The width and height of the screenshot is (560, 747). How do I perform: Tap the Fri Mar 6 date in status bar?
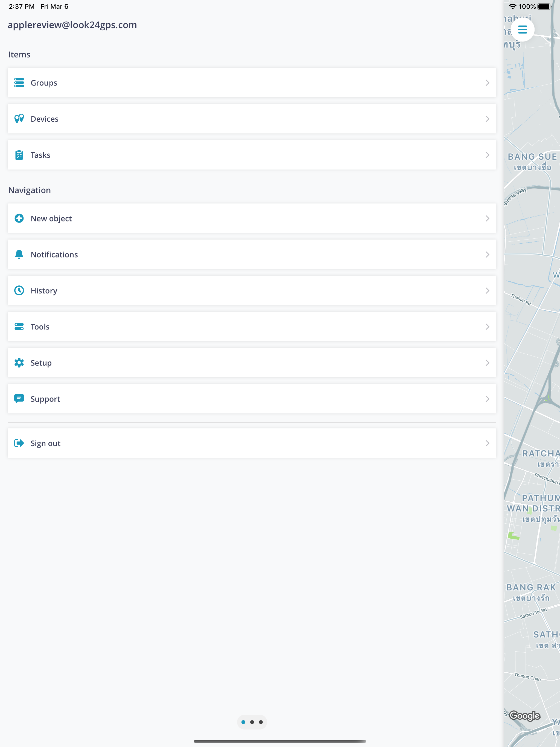(54, 6)
